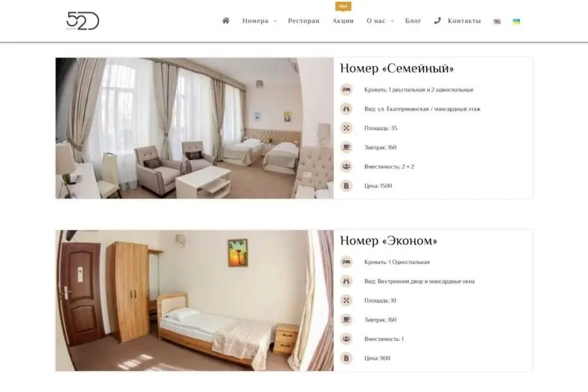The image size is (588, 392).
Task: Click price icon in Эконом room
Action: pyautogui.click(x=346, y=358)
